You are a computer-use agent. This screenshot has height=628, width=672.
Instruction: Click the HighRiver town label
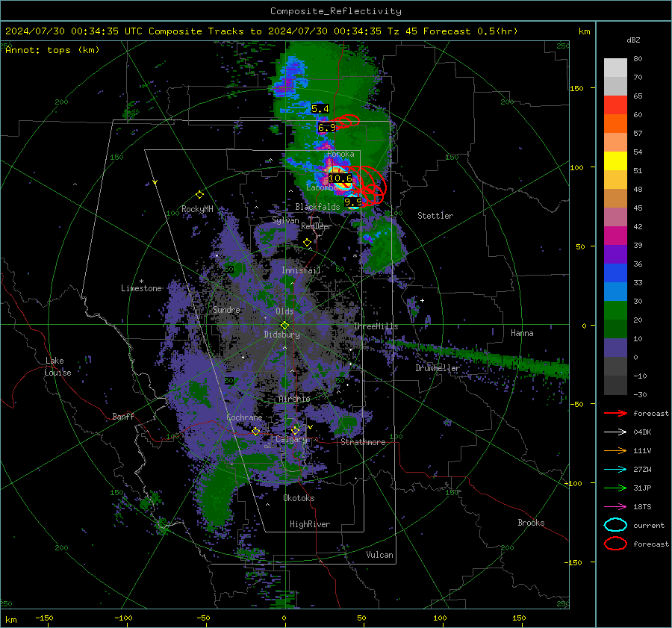[x=310, y=524]
